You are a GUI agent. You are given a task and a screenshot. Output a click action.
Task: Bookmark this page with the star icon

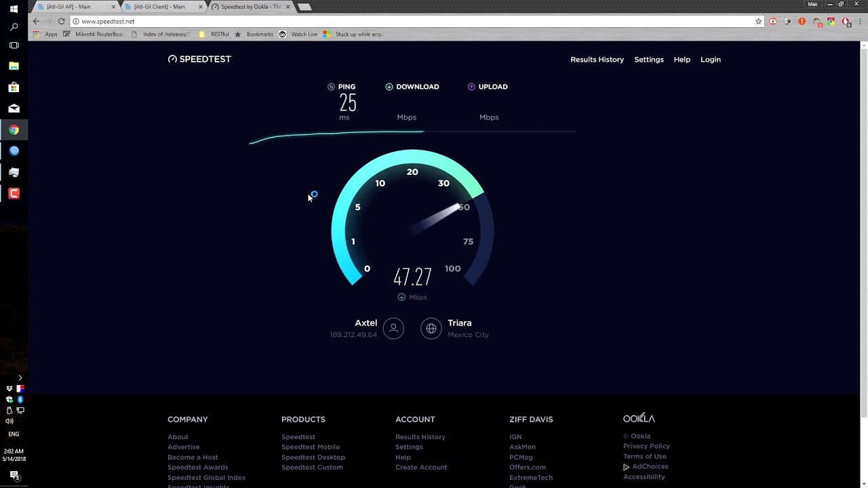[x=758, y=21]
